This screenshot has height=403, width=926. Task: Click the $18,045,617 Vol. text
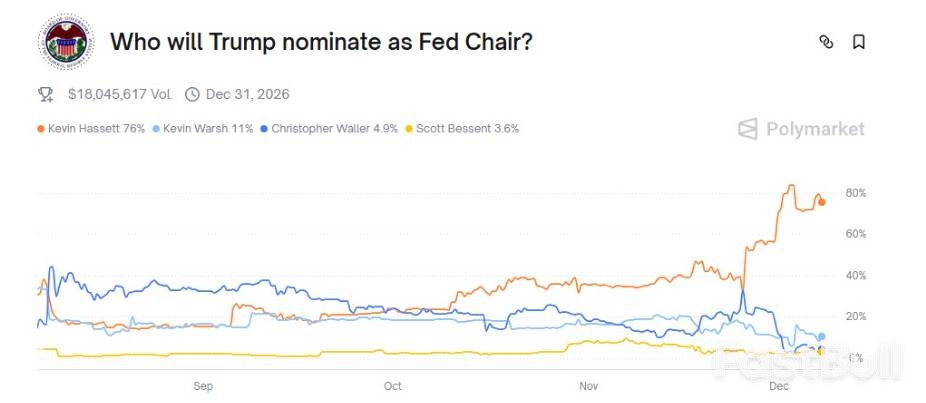[x=120, y=94]
